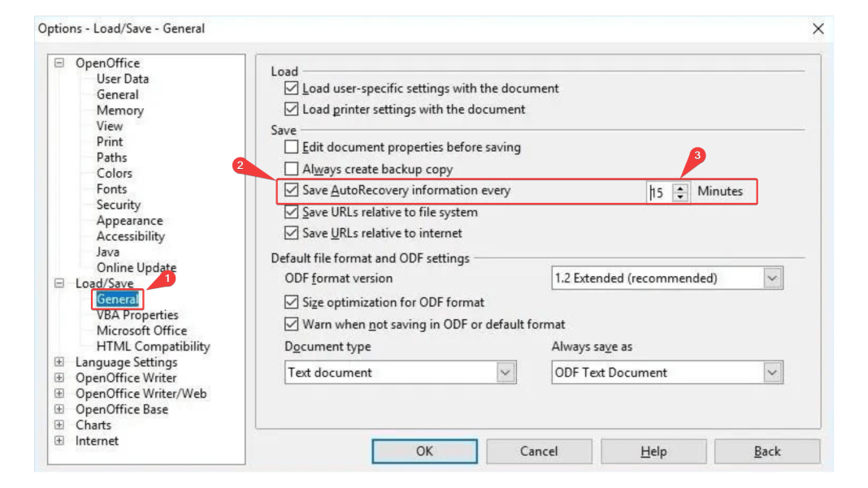The width and height of the screenshot is (868, 488).
Task: Close the Options dialog
Action: [x=818, y=28]
